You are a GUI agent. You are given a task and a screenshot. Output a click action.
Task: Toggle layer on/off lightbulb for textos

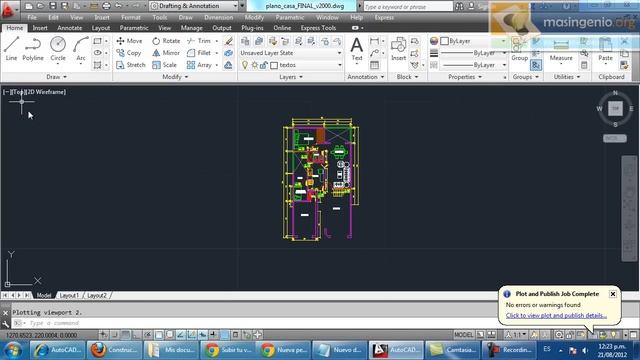coord(245,65)
